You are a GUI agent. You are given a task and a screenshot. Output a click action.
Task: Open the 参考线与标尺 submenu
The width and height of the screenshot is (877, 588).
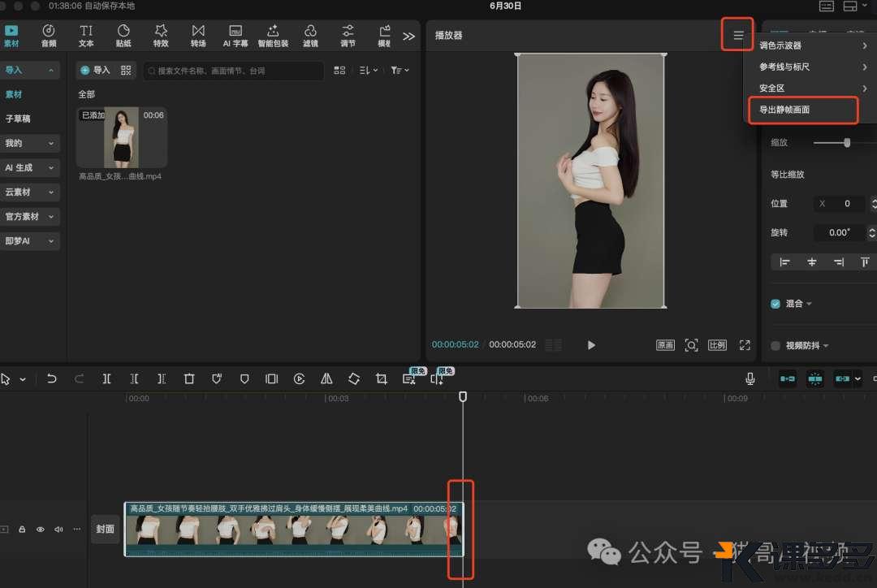pyautogui.click(x=812, y=67)
